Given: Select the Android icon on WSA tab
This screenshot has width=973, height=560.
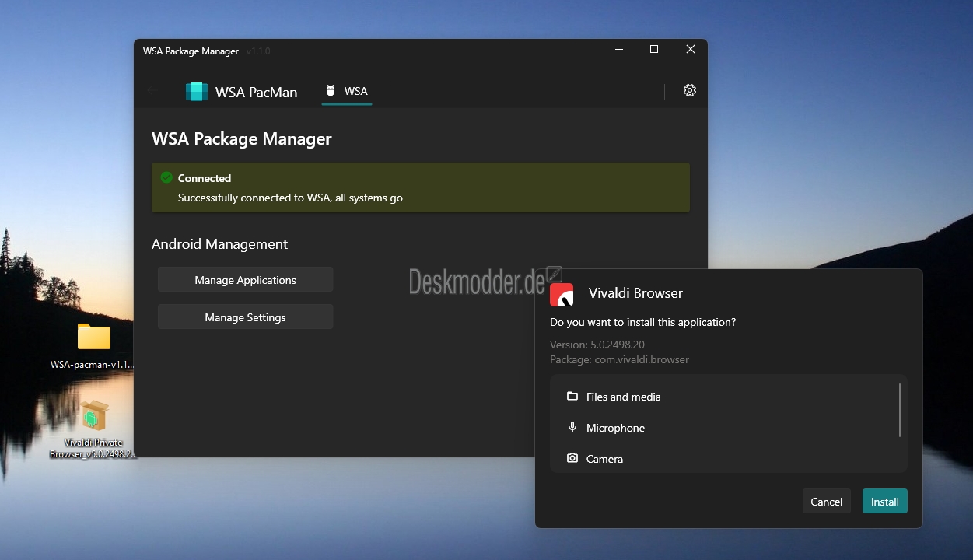Looking at the screenshot, I should (331, 91).
